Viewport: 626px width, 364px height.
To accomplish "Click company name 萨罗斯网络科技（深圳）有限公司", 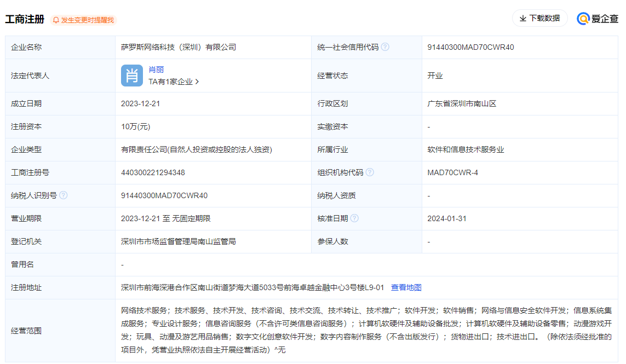I will point(179,47).
